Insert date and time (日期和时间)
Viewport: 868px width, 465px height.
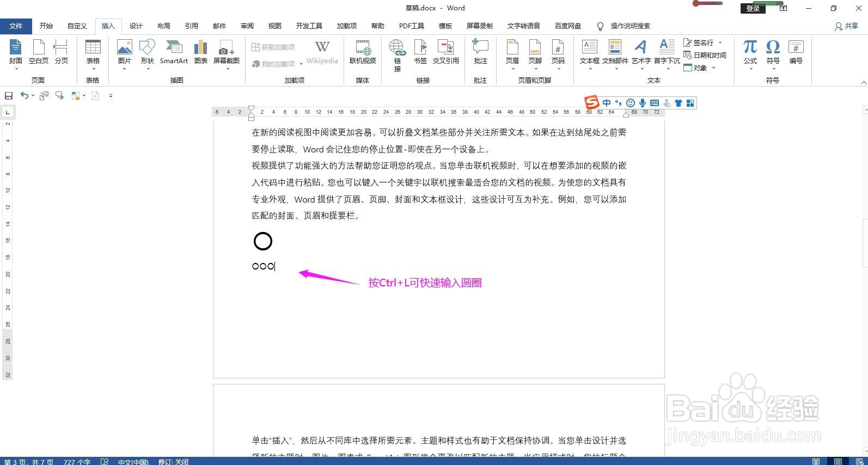coord(705,55)
